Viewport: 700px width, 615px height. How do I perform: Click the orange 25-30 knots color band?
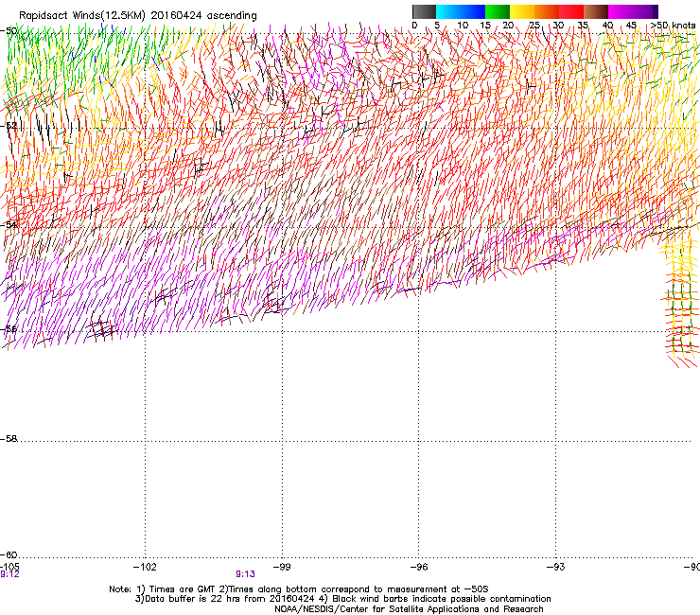pos(547,11)
